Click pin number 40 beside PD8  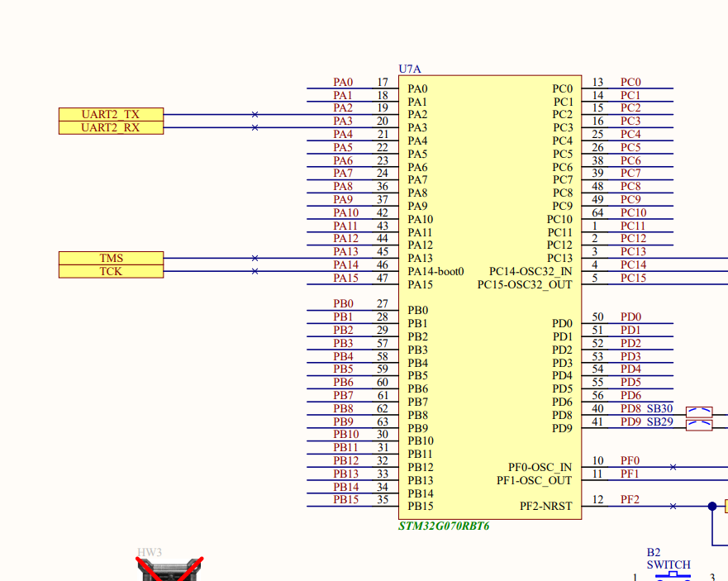click(598, 409)
